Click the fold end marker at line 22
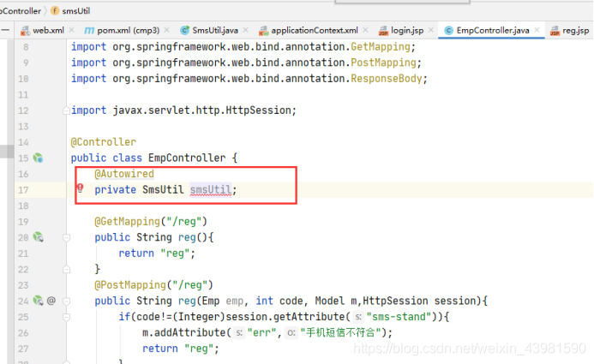594x364 pixels. coord(66,270)
